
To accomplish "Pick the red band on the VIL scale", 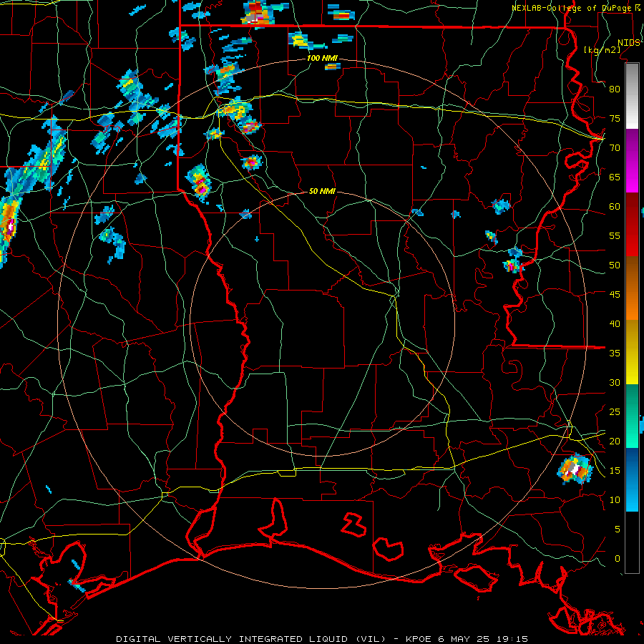I will pos(632,225).
